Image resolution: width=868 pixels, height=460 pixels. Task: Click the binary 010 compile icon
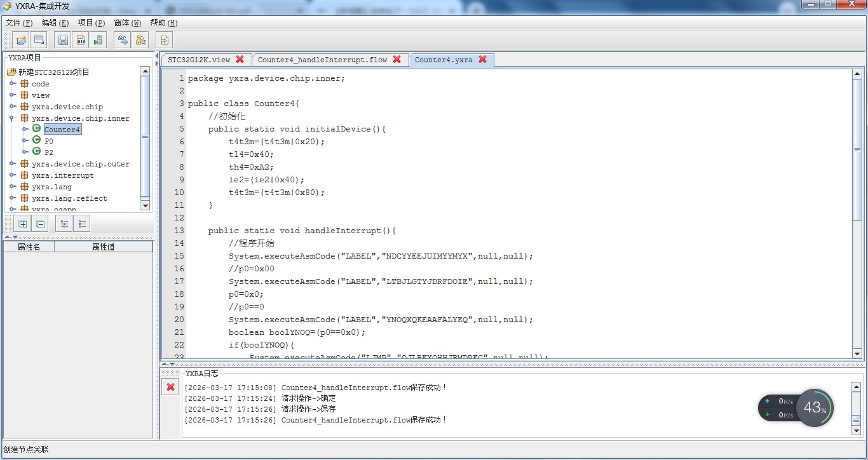click(x=81, y=40)
